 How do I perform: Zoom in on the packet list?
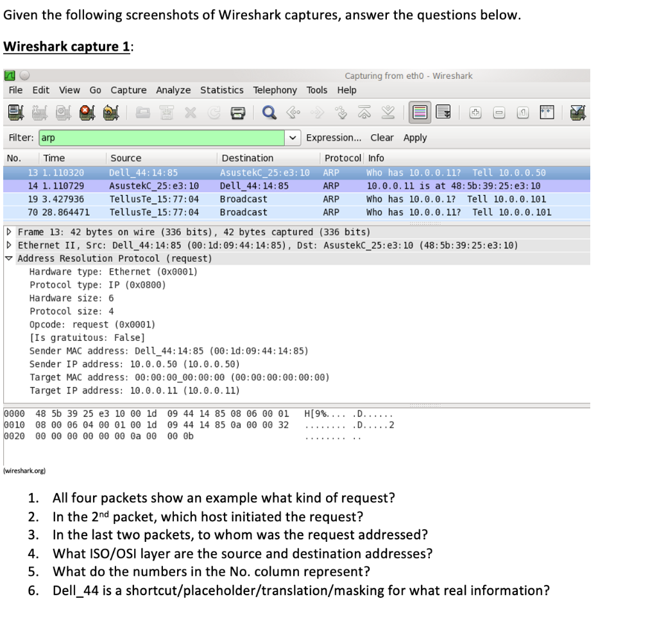tap(475, 112)
